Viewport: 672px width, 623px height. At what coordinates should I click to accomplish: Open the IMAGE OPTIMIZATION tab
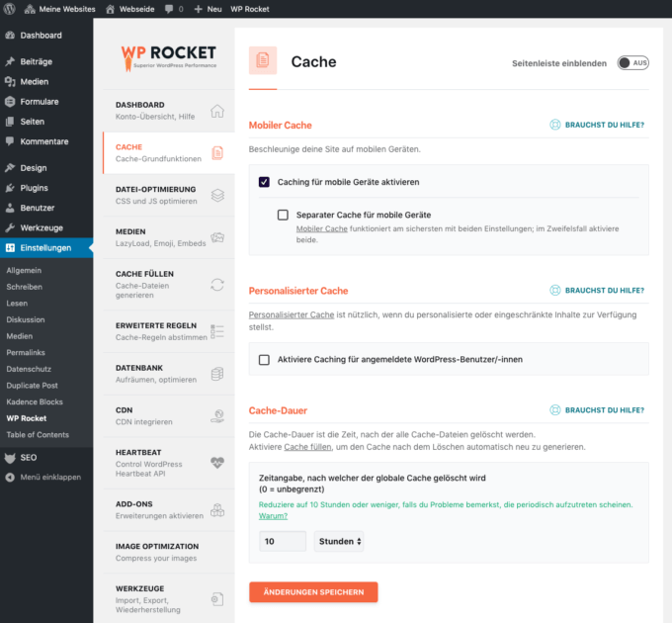(169, 552)
